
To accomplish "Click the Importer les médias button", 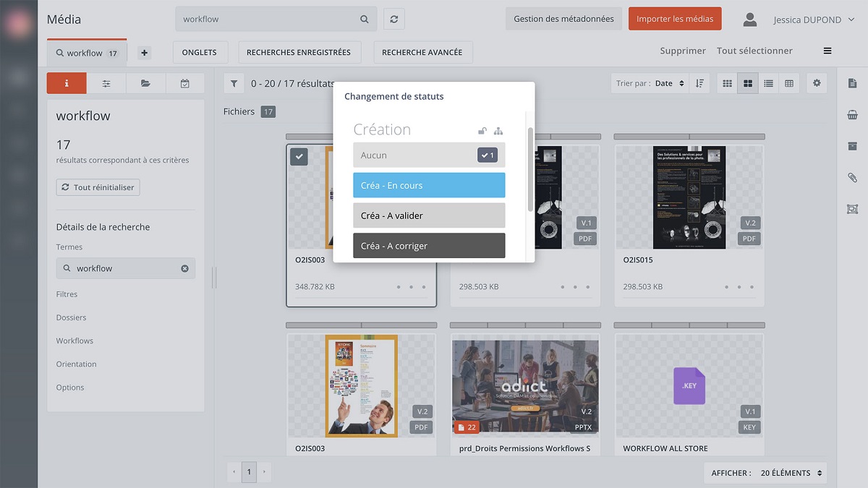I will [675, 20].
